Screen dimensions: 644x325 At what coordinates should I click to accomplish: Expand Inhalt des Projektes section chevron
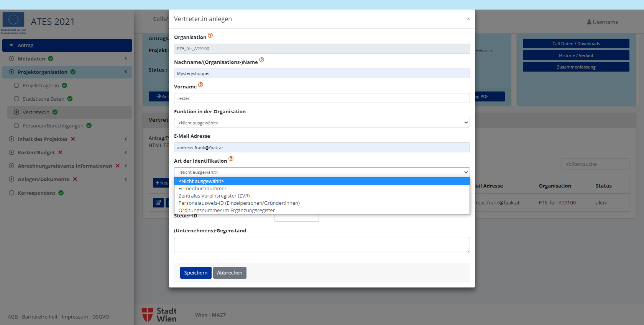click(x=126, y=139)
